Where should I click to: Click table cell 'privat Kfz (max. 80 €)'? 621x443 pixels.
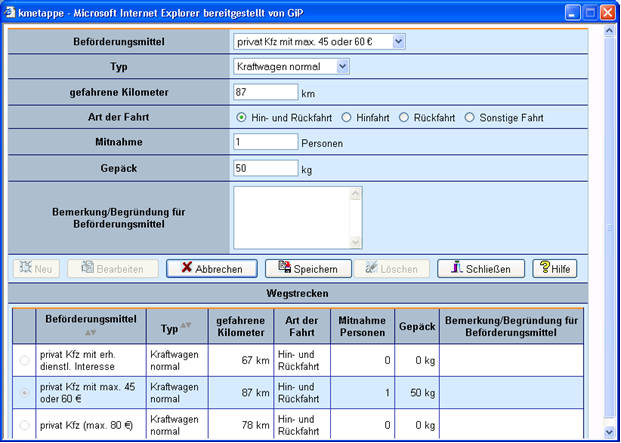pyautogui.click(x=91, y=426)
